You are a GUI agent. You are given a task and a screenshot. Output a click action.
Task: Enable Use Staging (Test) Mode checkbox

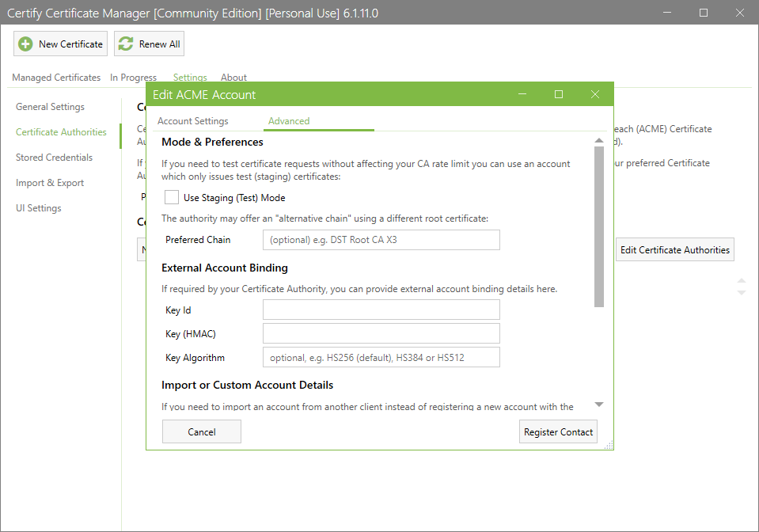coord(172,197)
